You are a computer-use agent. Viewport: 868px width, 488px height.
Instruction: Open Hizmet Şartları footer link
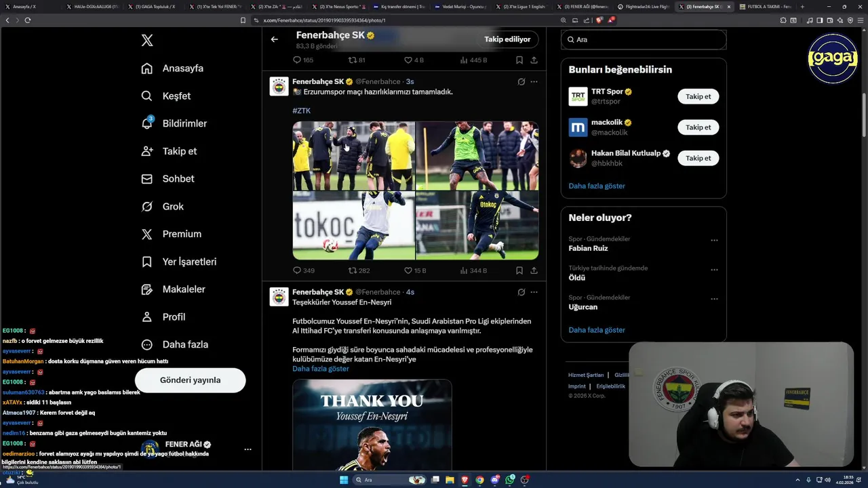(586, 375)
